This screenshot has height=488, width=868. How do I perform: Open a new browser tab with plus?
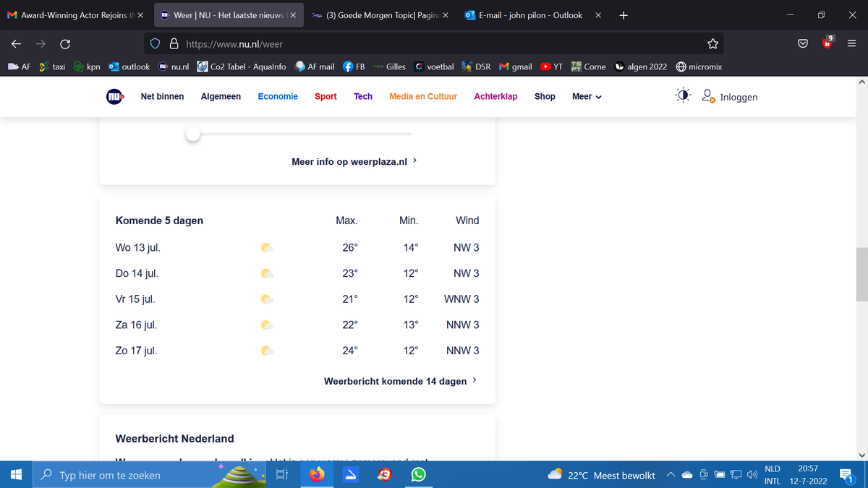[624, 14]
